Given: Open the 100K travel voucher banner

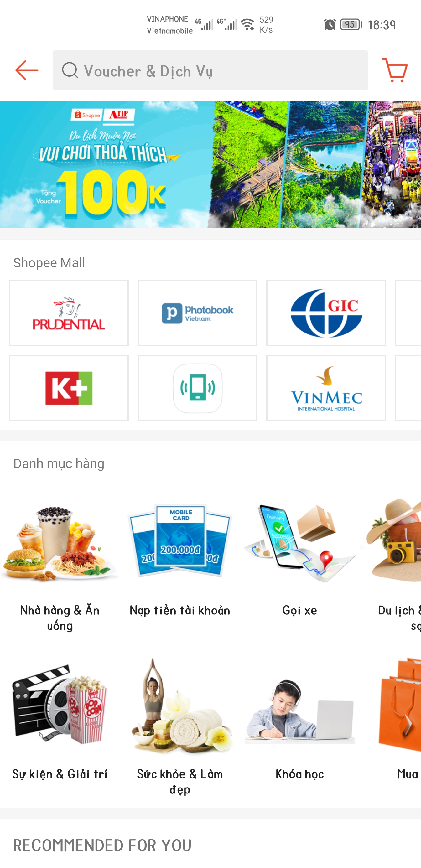Looking at the screenshot, I should tap(210, 164).
